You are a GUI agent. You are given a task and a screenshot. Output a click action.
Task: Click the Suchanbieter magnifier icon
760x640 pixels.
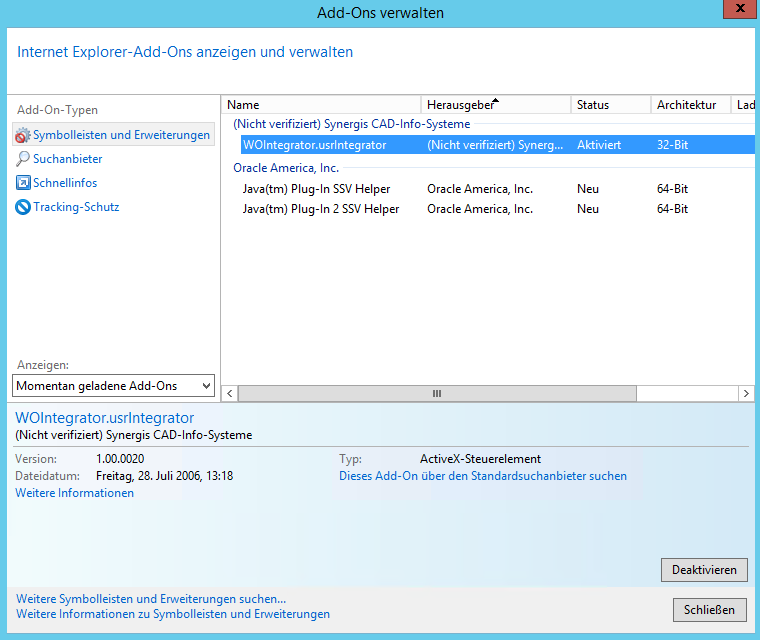(x=22, y=159)
